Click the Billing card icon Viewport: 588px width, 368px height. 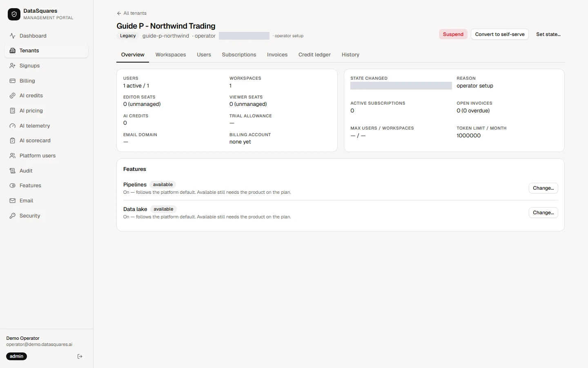pos(13,81)
